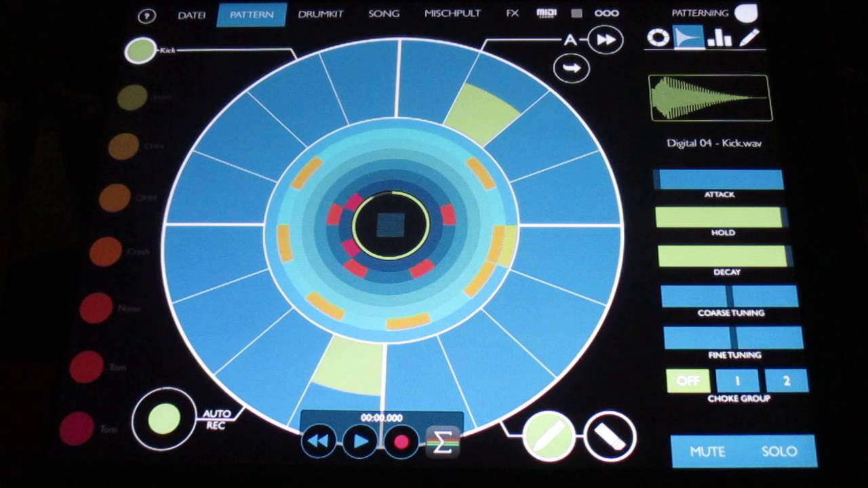This screenshot has width=868, height=488.
Task: Adjust the ATTACK slider
Action: [x=718, y=179]
